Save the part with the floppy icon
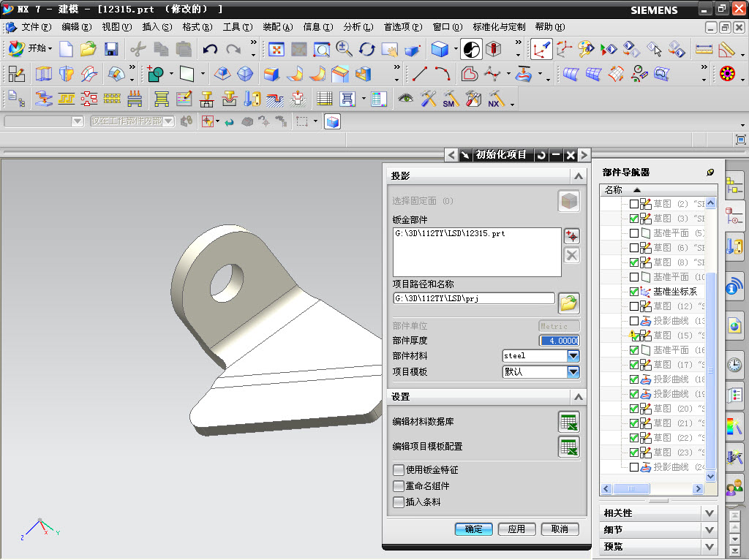This screenshot has width=749, height=560. coord(111,49)
